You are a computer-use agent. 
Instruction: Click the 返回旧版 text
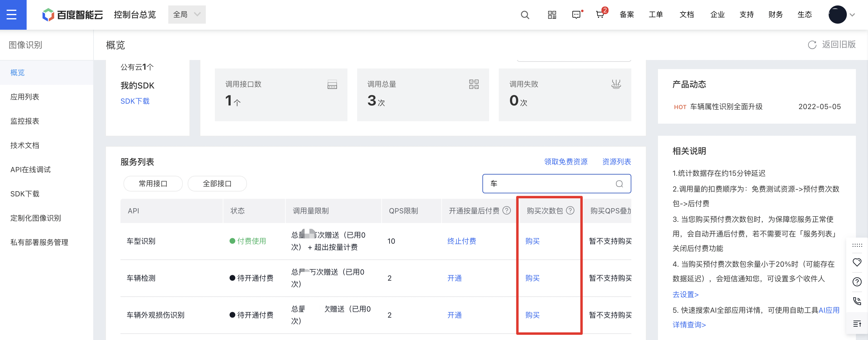[x=839, y=45]
